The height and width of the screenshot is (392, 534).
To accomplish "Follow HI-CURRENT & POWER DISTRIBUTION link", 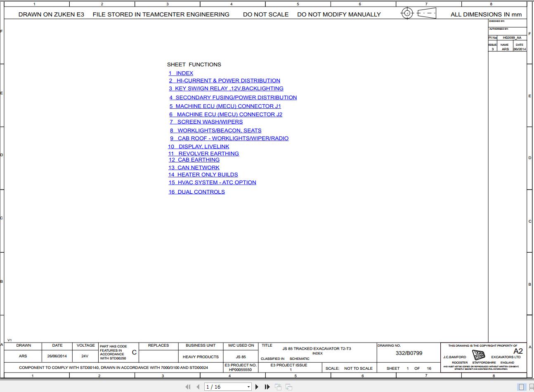I will pyautogui.click(x=224, y=80).
